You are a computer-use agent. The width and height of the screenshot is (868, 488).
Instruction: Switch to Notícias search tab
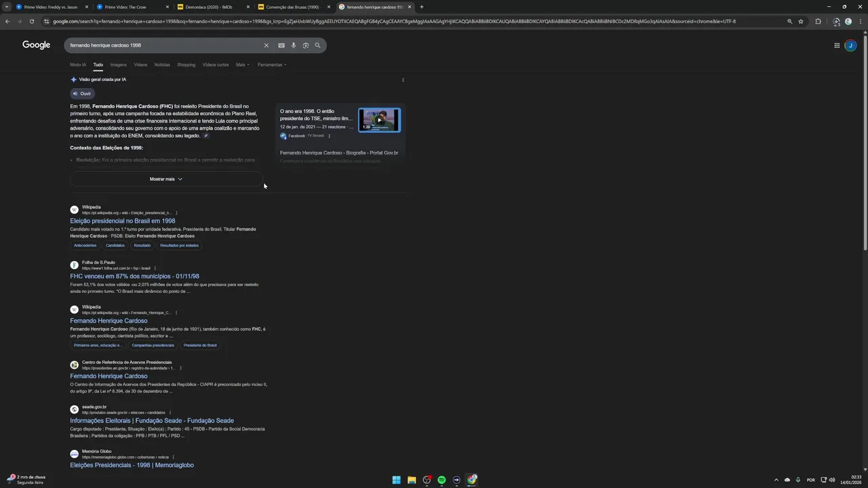[162, 65]
